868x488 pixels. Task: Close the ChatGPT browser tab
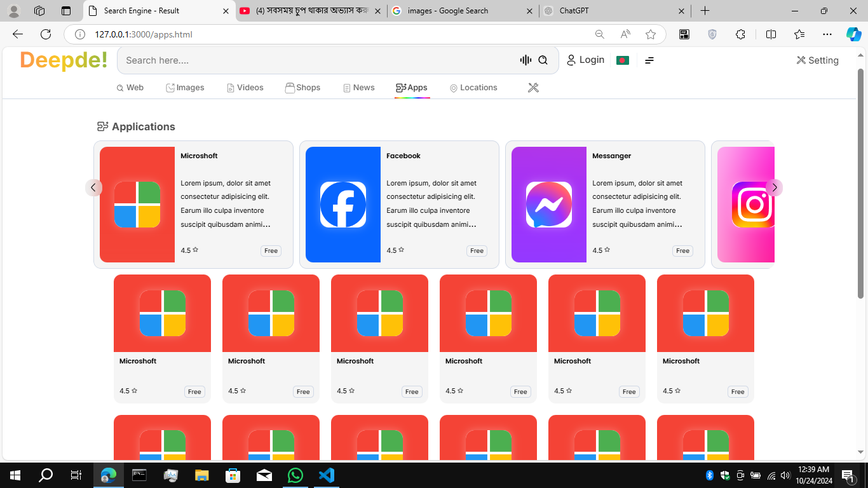(x=682, y=11)
